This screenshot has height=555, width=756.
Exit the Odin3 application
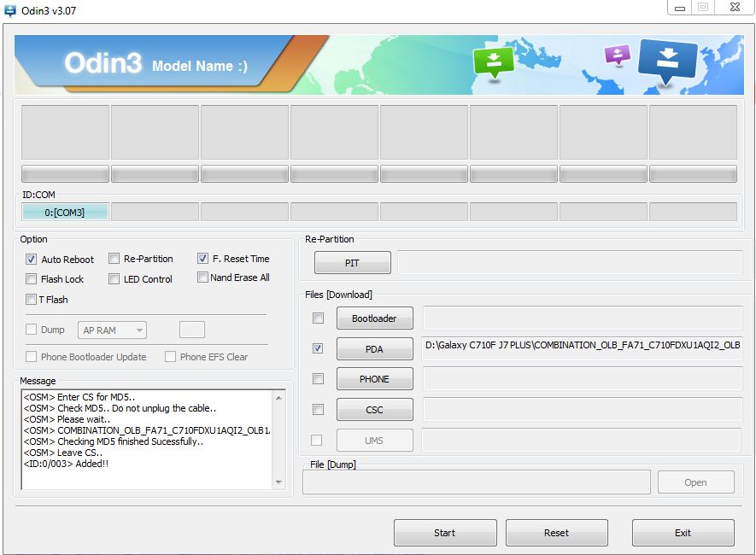tap(683, 533)
